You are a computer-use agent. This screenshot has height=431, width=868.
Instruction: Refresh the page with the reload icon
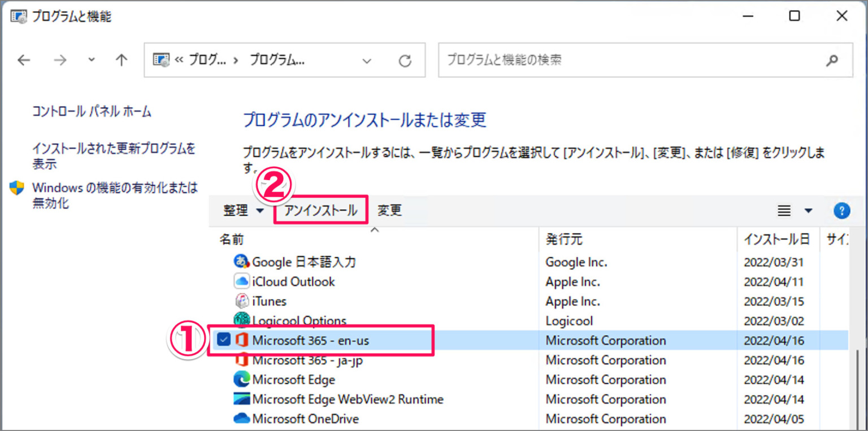coord(405,60)
